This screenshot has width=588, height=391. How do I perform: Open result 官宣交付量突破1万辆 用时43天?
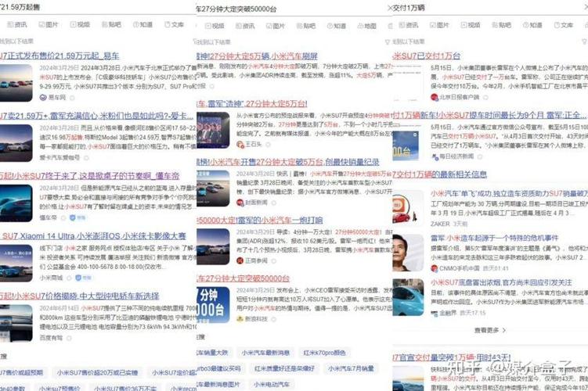[x=452, y=357]
